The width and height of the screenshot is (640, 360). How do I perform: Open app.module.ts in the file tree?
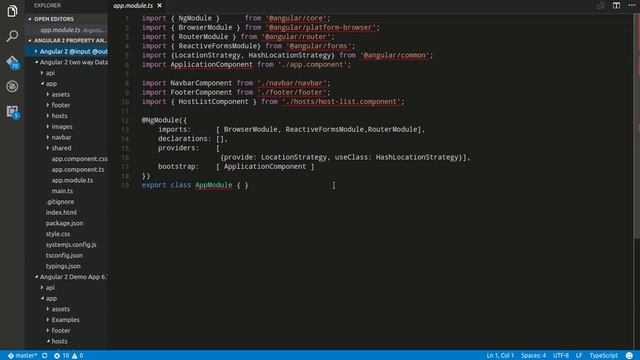pos(72,180)
